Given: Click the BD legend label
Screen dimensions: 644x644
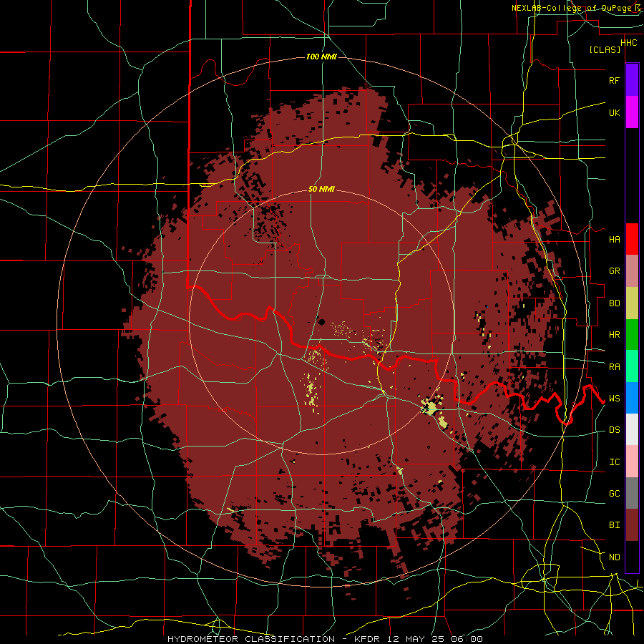Looking at the screenshot, I should pos(614,303).
